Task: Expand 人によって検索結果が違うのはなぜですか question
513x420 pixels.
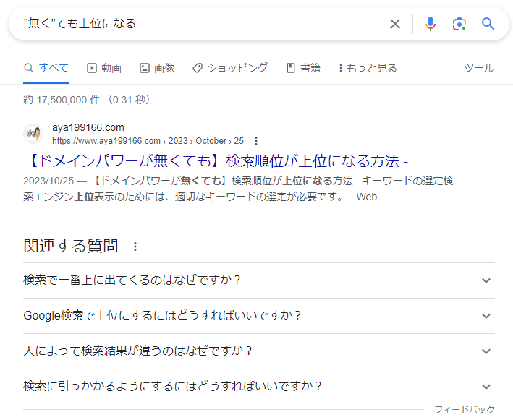Action: [259, 351]
